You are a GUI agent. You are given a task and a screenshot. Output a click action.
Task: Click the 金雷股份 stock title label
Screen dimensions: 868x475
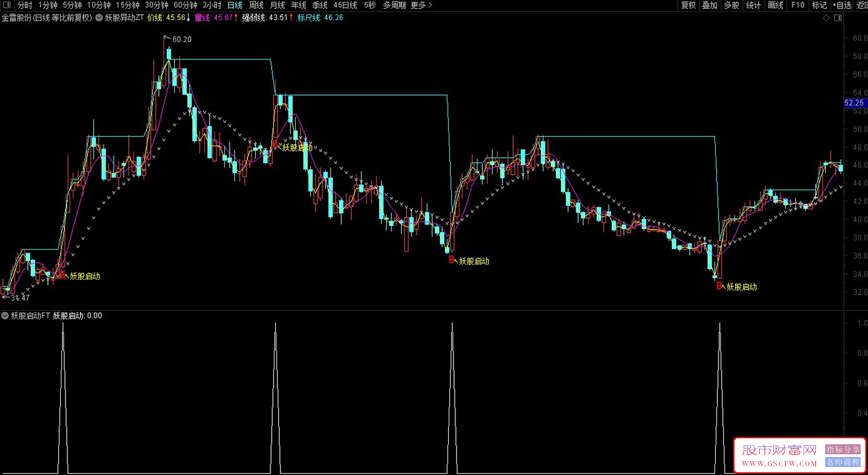[47, 18]
